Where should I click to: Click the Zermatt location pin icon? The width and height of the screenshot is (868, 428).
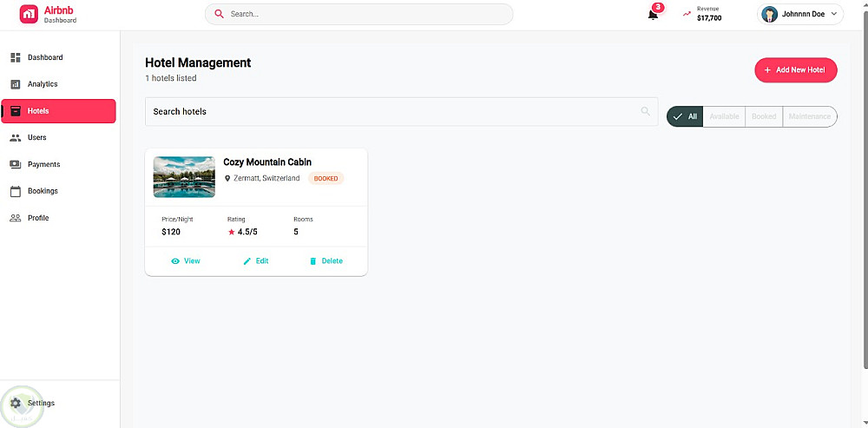point(227,178)
